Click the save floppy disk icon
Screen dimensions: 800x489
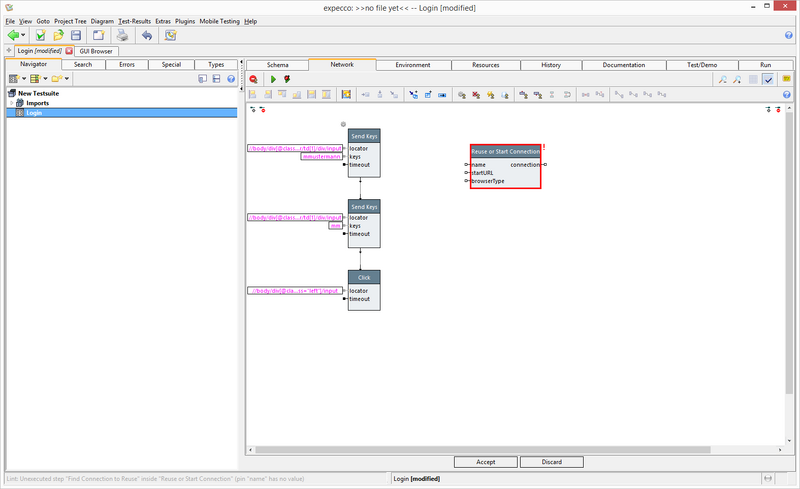tap(76, 35)
